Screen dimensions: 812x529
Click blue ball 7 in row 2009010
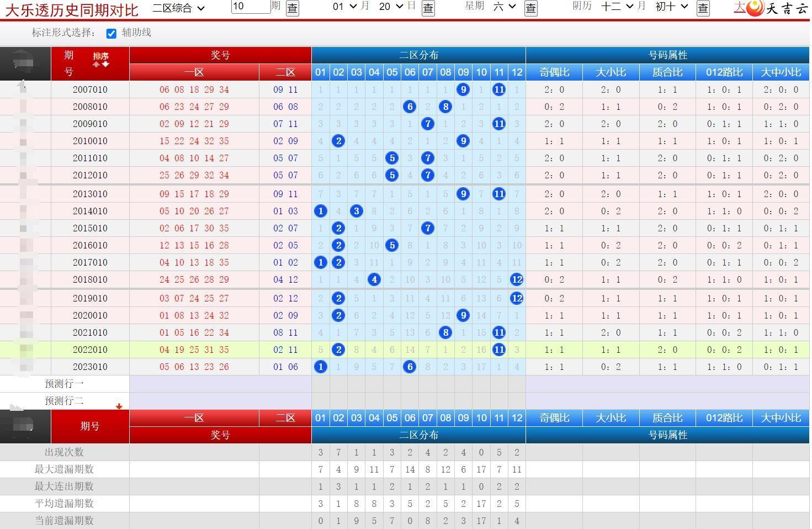[428, 124]
